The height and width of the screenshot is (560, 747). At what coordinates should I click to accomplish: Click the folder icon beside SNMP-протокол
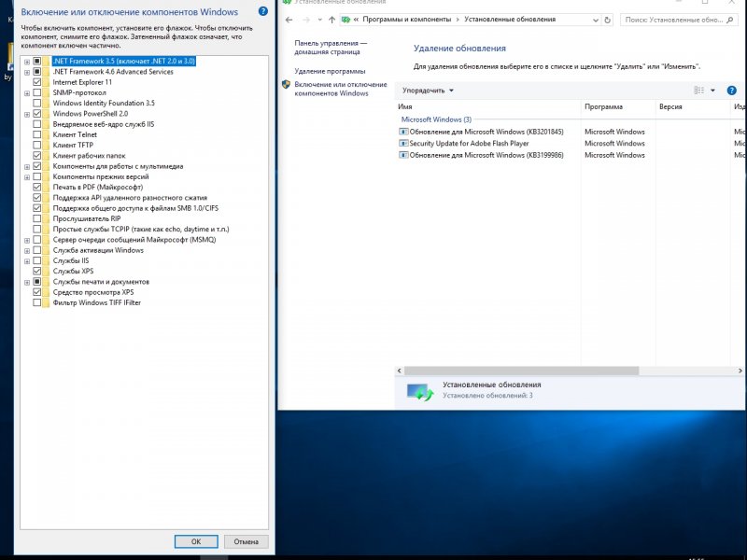[46, 92]
